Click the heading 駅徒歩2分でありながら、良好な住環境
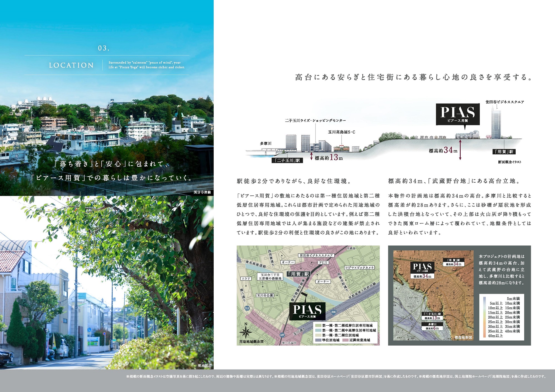Screen dimensions: 555x392 coord(294,181)
